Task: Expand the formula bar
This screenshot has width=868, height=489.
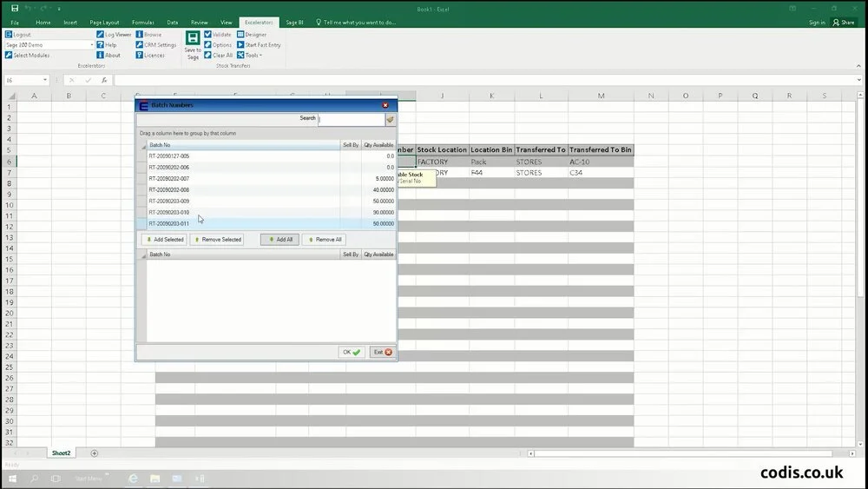Action: [x=858, y=80]
